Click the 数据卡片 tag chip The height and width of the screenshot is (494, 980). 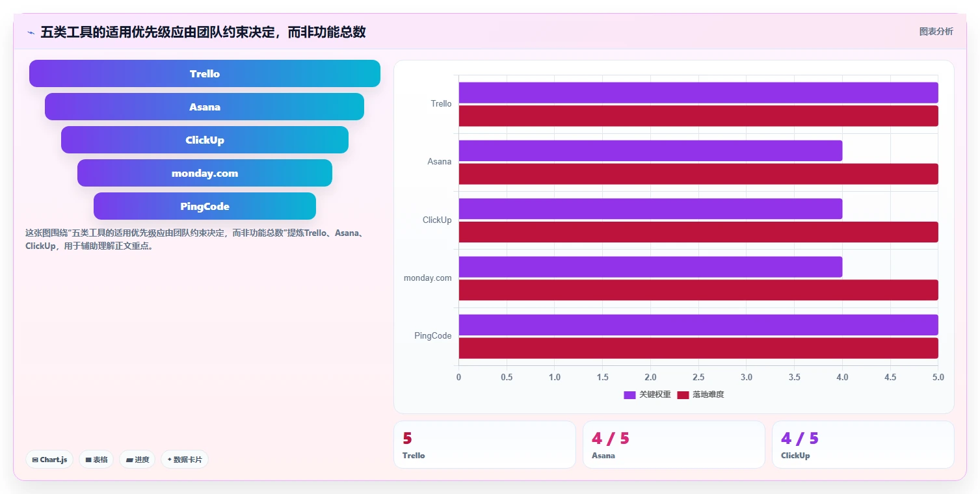coord(185,460)
